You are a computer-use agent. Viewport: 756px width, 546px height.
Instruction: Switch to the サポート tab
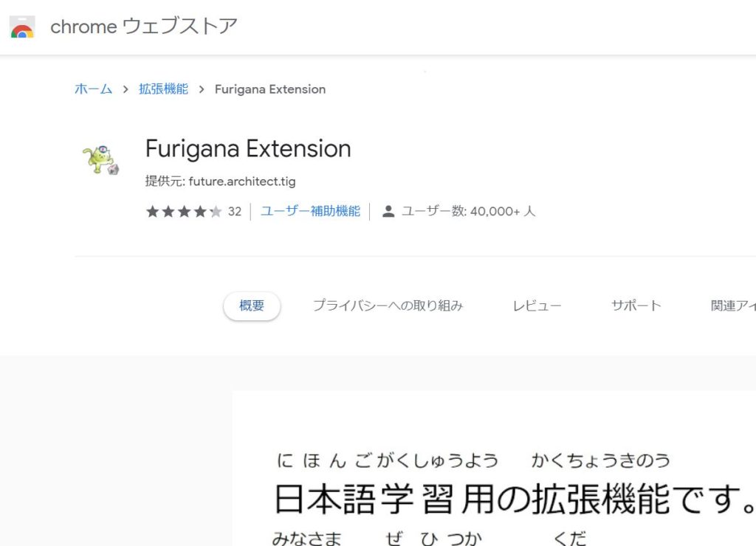[x=636, y=305]
